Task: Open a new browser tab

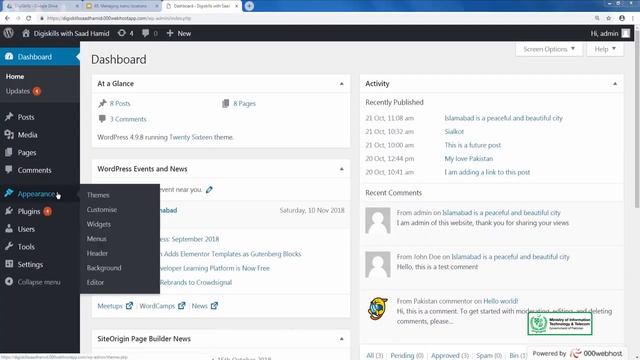Action: click(249, 6)
